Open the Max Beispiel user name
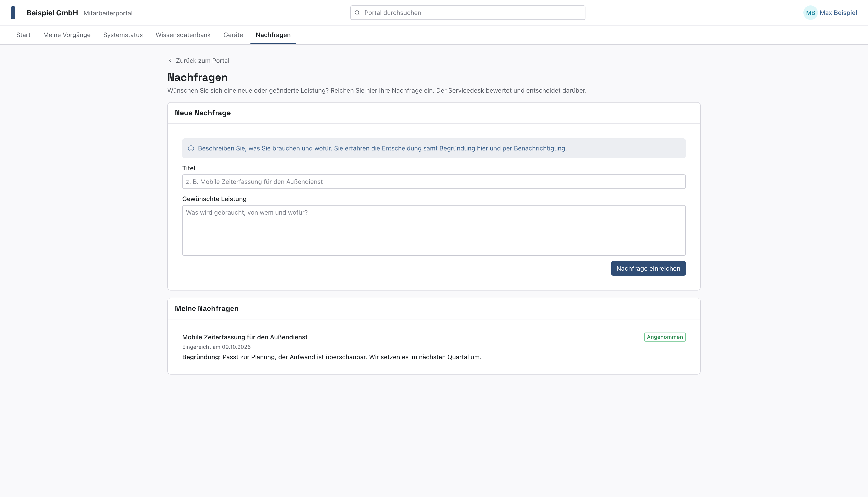 pyautogui.click(x=838, y=13)
